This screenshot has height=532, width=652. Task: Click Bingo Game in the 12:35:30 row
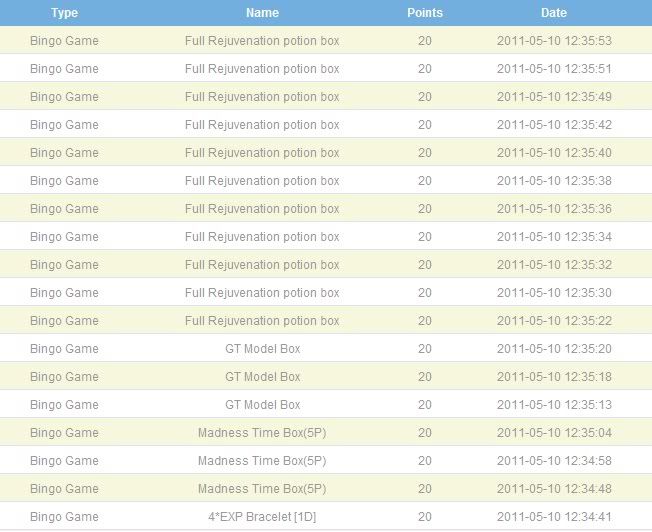[x=64, y=292]
